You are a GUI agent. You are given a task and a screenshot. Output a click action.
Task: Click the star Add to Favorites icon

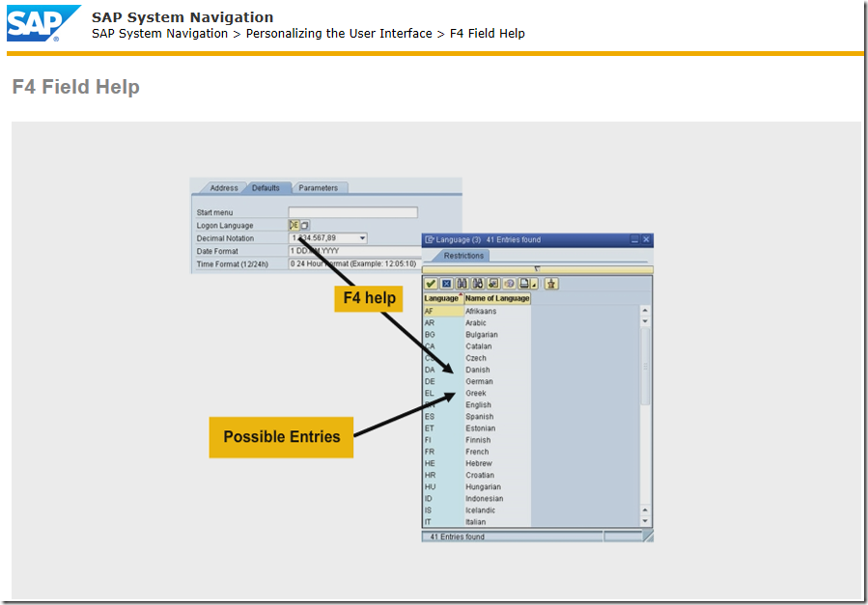click(x=550, y=284)
